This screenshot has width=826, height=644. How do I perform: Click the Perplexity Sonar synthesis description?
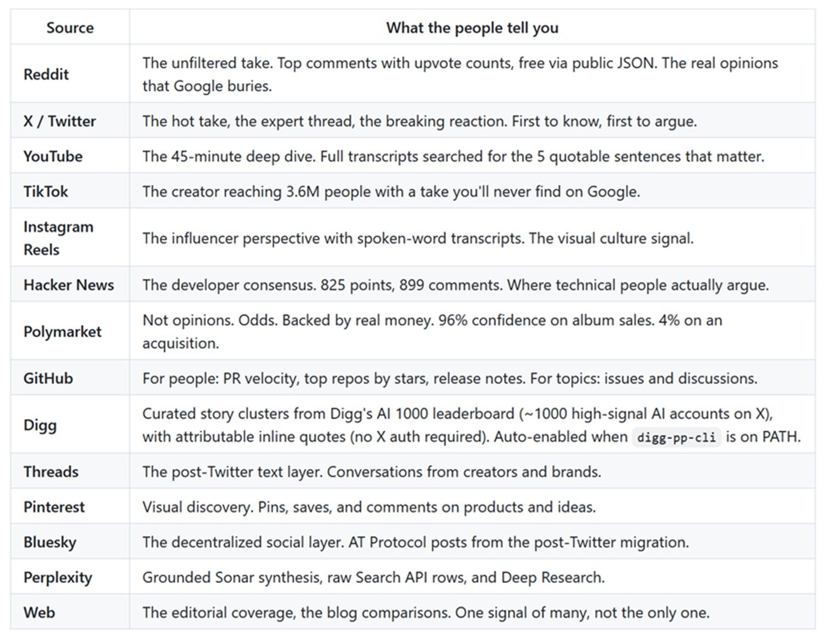click(373, 578)
